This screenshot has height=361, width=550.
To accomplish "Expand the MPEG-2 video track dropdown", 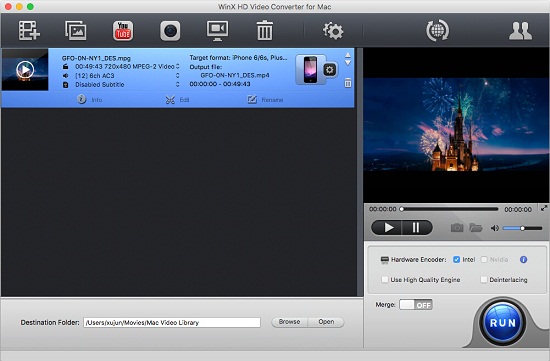I will [x=177, y=66].
